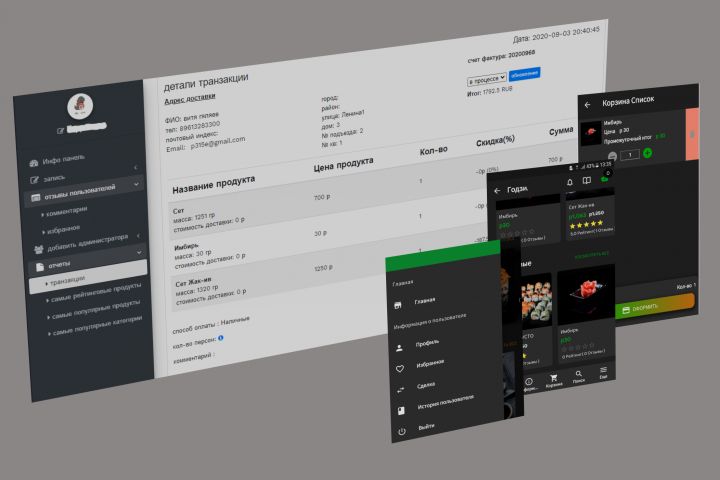Click the blue обновление button
This screenshot has width=720, height=480.
tap(524, 74)
